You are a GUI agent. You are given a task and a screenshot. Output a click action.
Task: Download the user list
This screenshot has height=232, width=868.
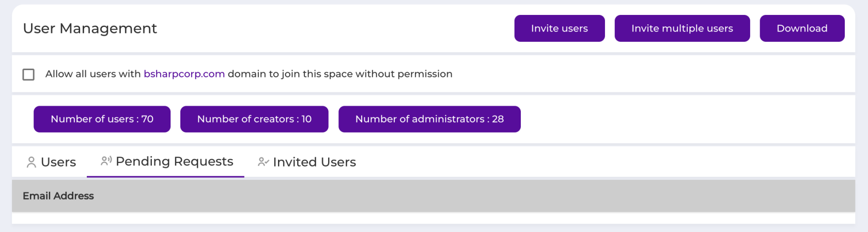[x=802, y=28]
